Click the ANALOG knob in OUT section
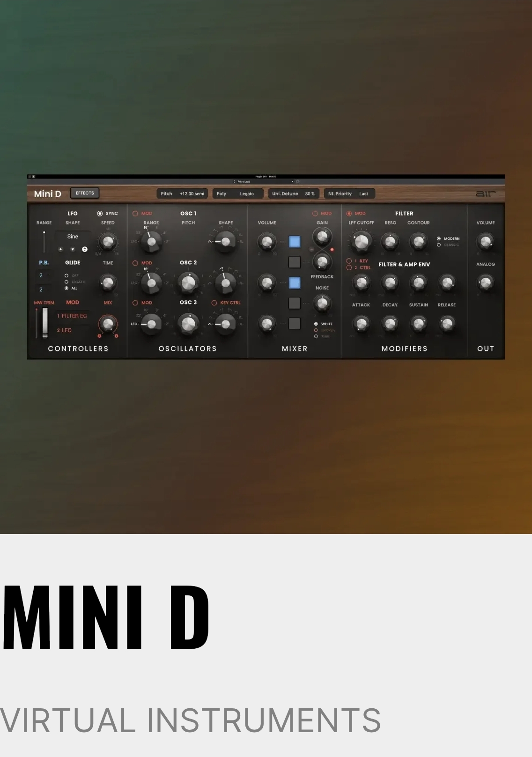The width and height of the screenshot is (532, 757). [x=486, y=282]
